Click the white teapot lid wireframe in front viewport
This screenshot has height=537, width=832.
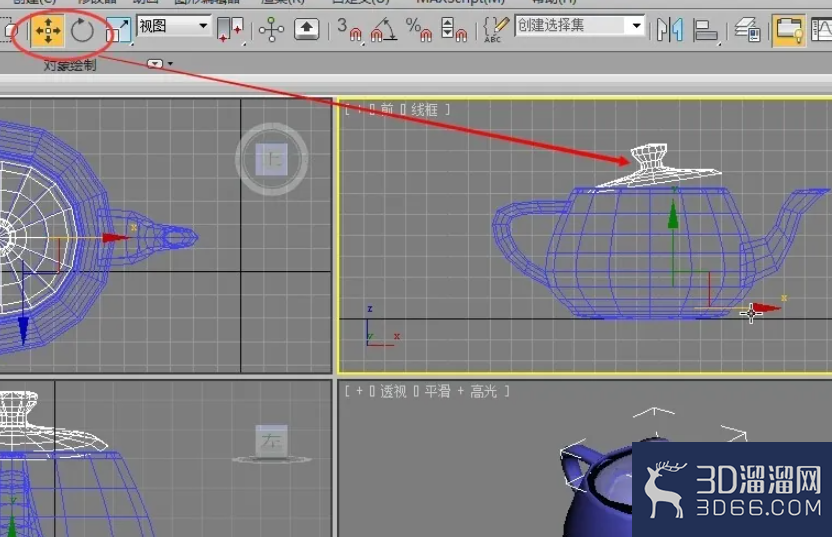(x=656, y=165)
